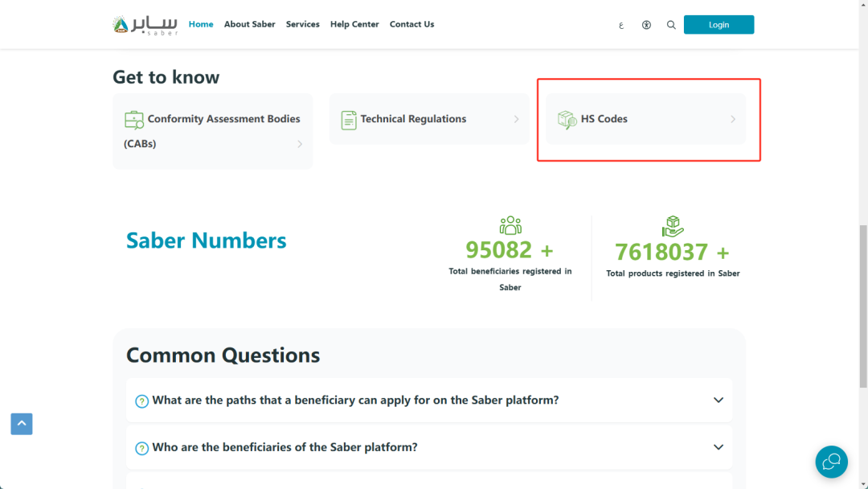Click the beneficiaries people icon
Viewport: 868px width, 489px height.
510,225
